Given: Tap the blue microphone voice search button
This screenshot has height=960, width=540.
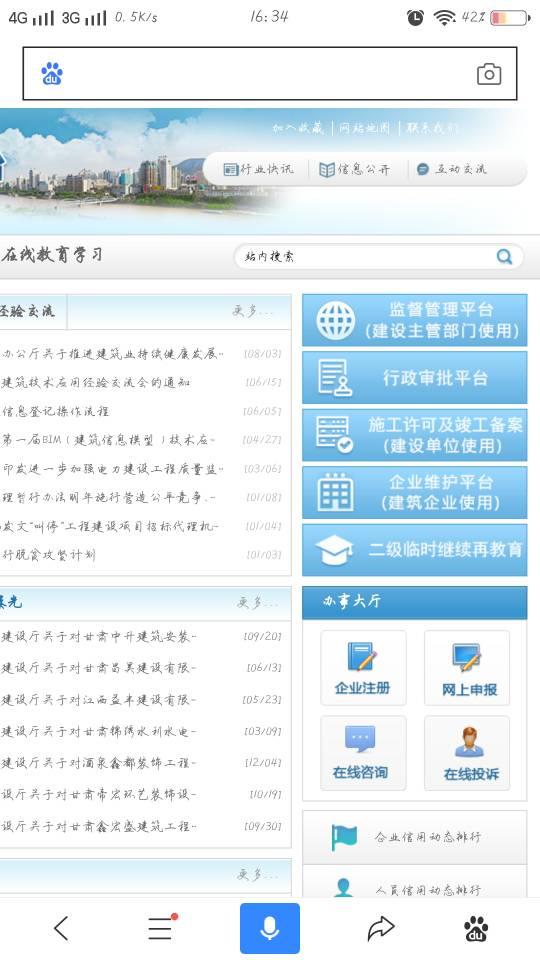Looking at the screenshot, I should click(270, 928).
